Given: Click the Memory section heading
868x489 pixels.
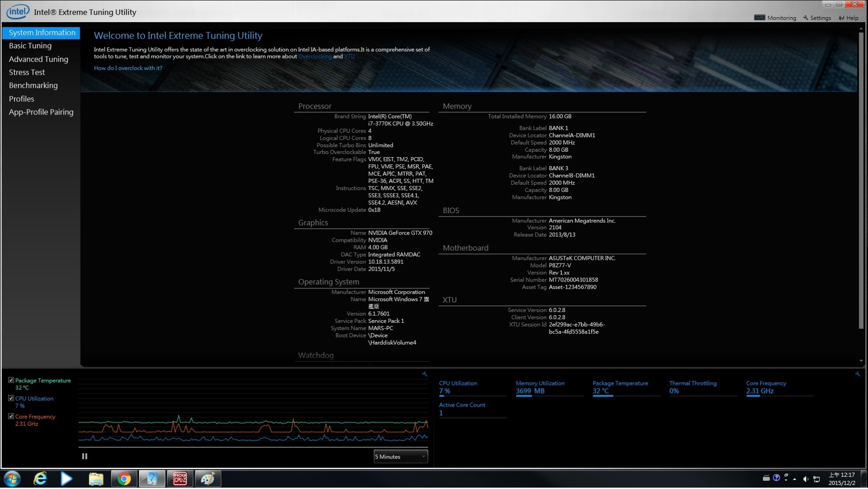Looking at the screenshot, I should (457, 106).
